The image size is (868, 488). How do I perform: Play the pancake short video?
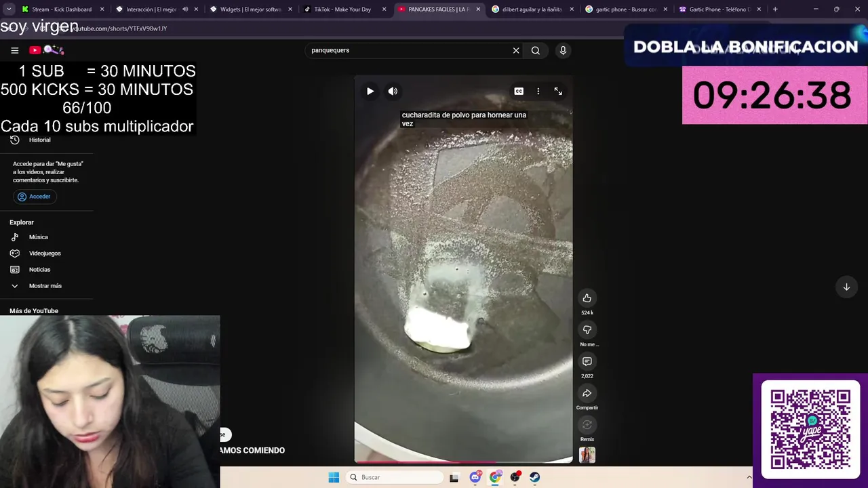tap(370, 91)
